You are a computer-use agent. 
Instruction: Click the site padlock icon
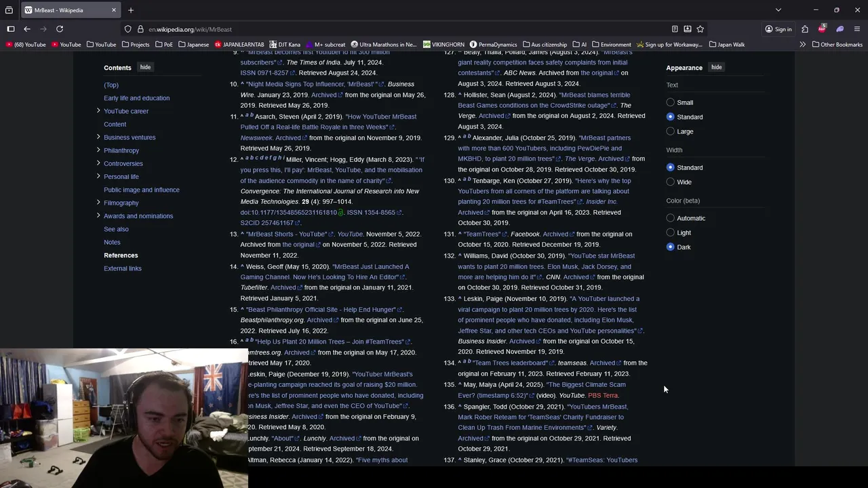[140, 29]
